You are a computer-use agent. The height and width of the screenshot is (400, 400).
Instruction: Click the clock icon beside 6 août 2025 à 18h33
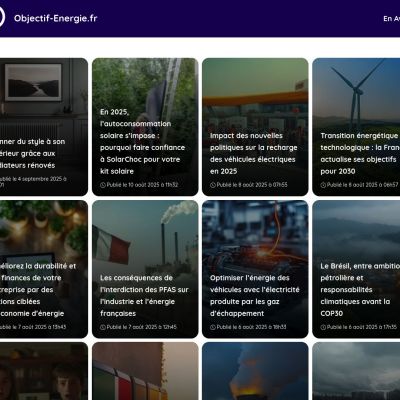[x=213, y=327]
